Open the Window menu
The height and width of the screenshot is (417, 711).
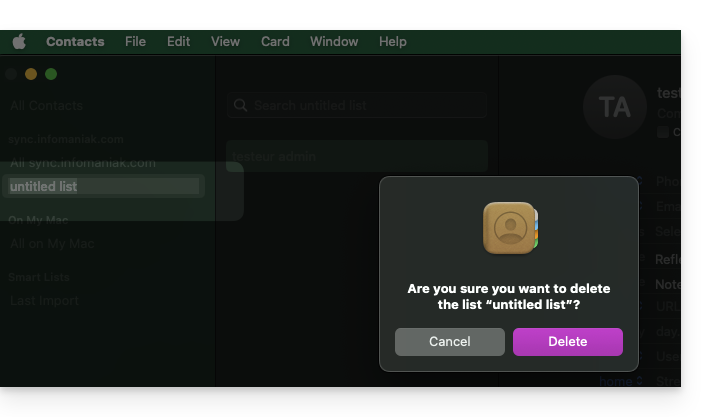[334, 42]
